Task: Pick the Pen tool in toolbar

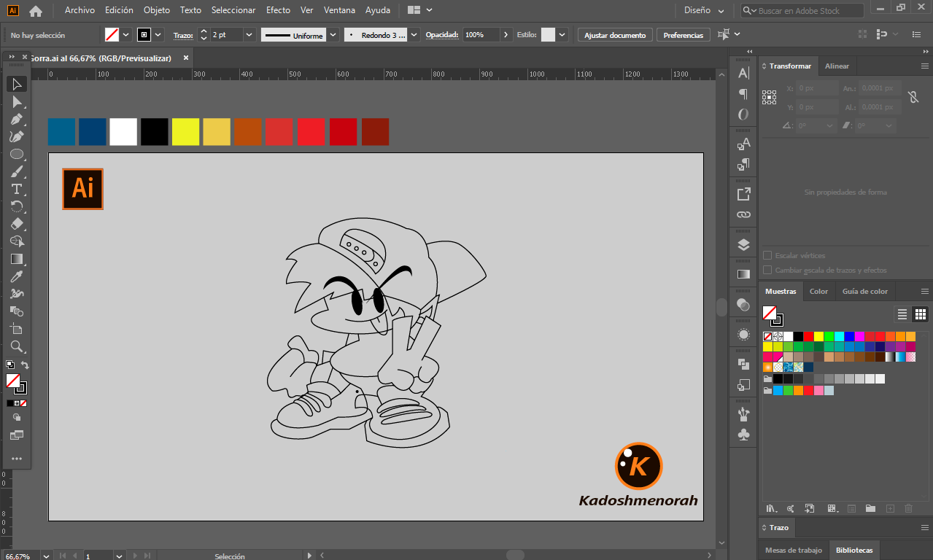Action: 17,119
